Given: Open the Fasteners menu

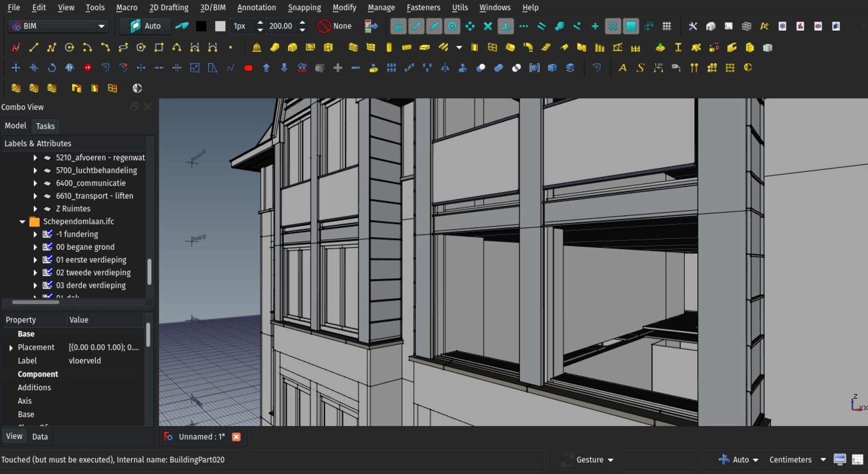Looking at the screenshot, I should pos(423,8).
